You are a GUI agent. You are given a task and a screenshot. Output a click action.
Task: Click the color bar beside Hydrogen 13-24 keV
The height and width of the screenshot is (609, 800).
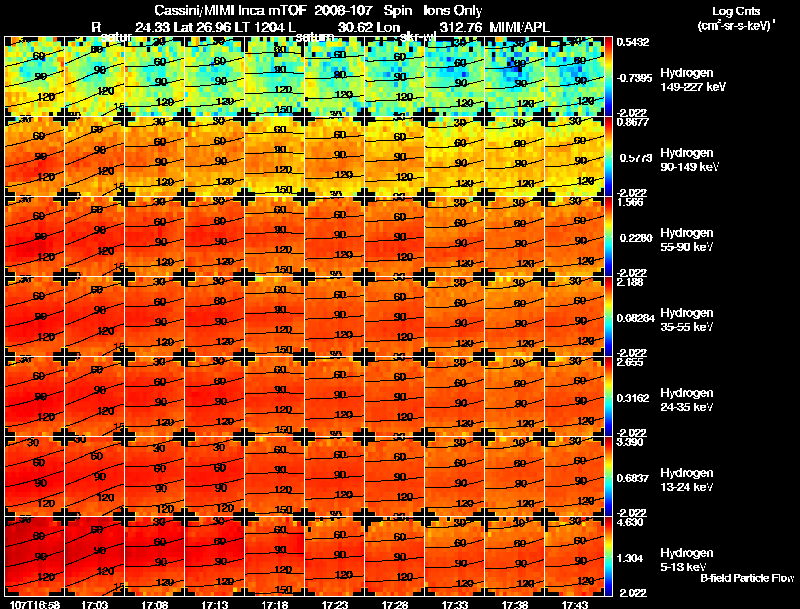pyautogui.click(x=608, y=477)
